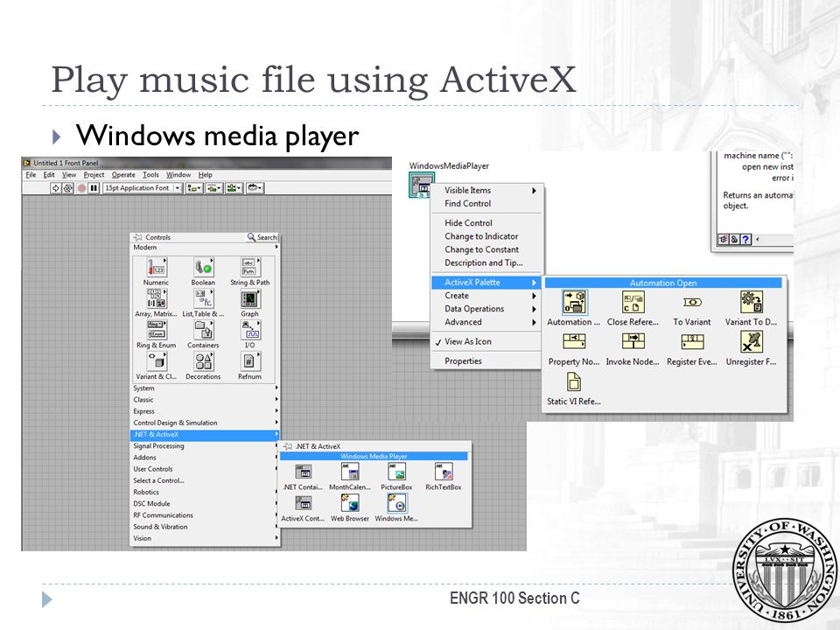The width and height of the screenshot is (840, 630).
Task: Open the Graph controls palette
Action: (x=249, y=298)
